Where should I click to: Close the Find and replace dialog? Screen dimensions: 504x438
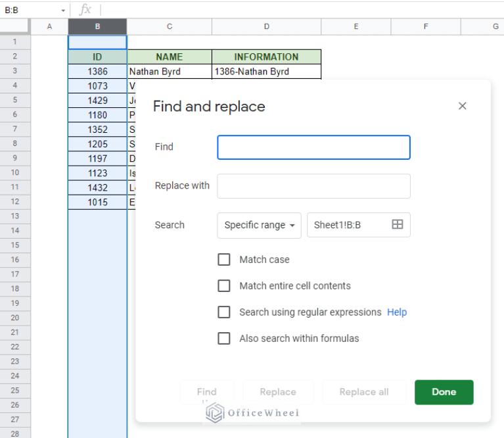[x=462, y=106]
